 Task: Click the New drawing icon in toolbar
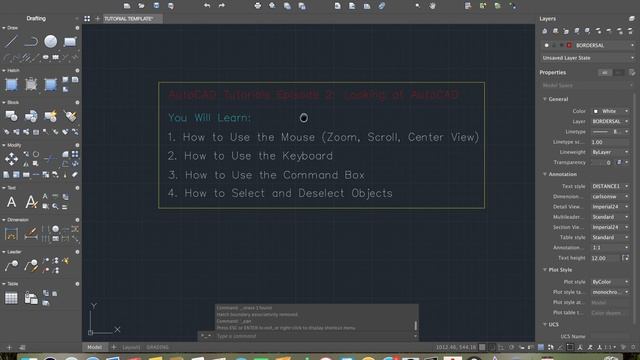coord(127,5)
